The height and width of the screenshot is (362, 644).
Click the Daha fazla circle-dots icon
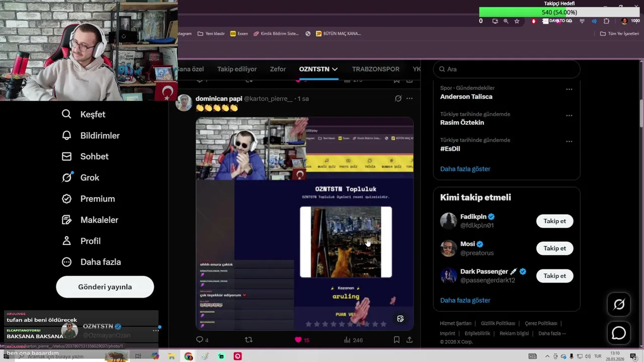click(66, 262)
